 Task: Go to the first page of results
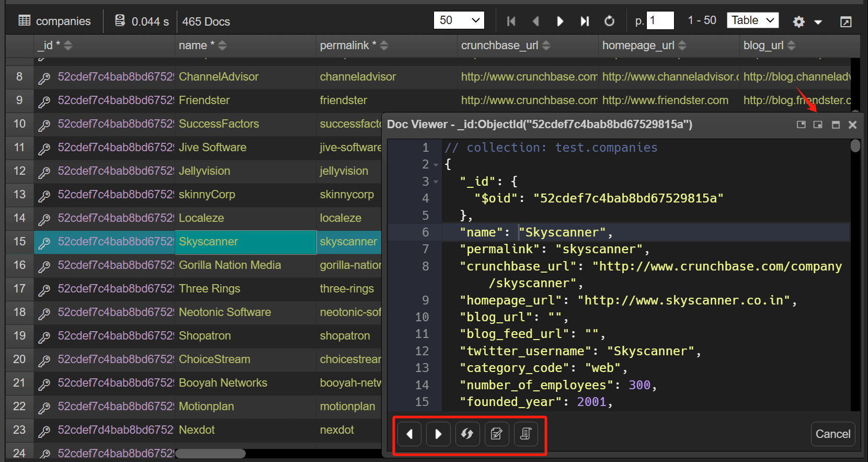point(511,21)
